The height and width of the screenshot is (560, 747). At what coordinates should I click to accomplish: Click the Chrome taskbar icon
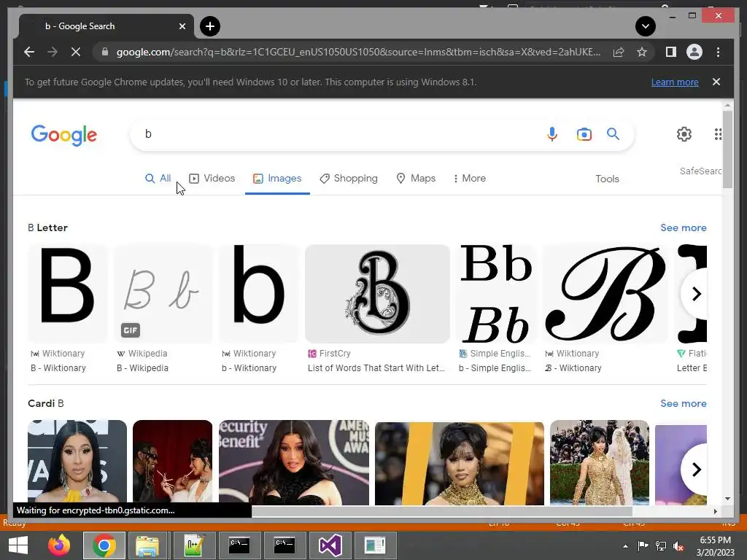104,545
